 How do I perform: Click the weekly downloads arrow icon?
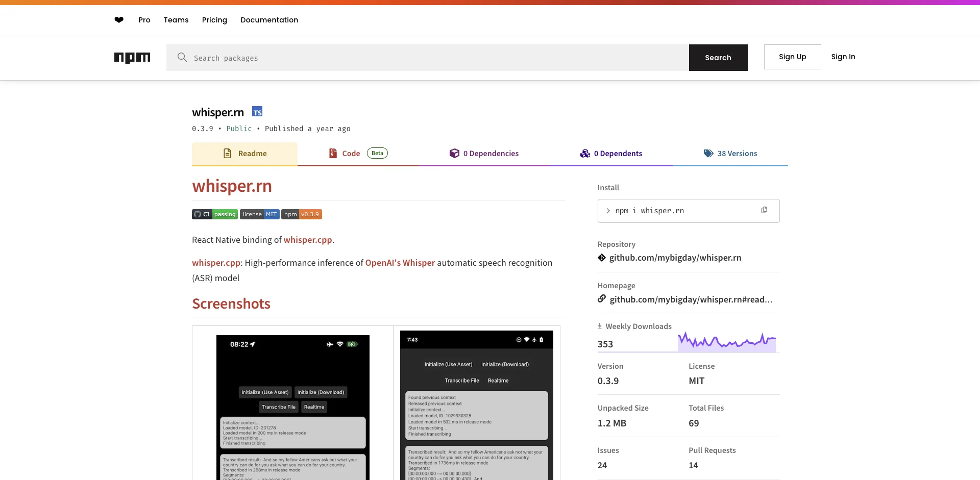(600, 326)
